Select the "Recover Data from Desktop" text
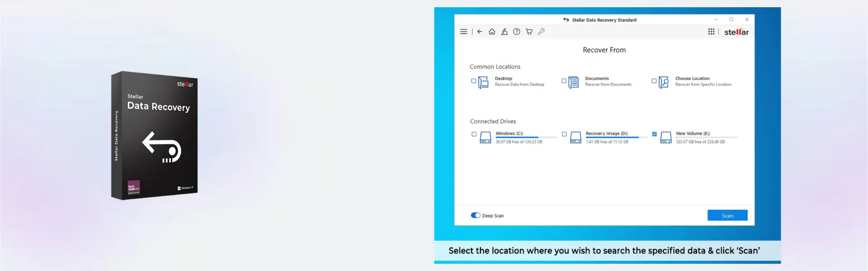The image size is (868, 271). click(x=519, y=84)
